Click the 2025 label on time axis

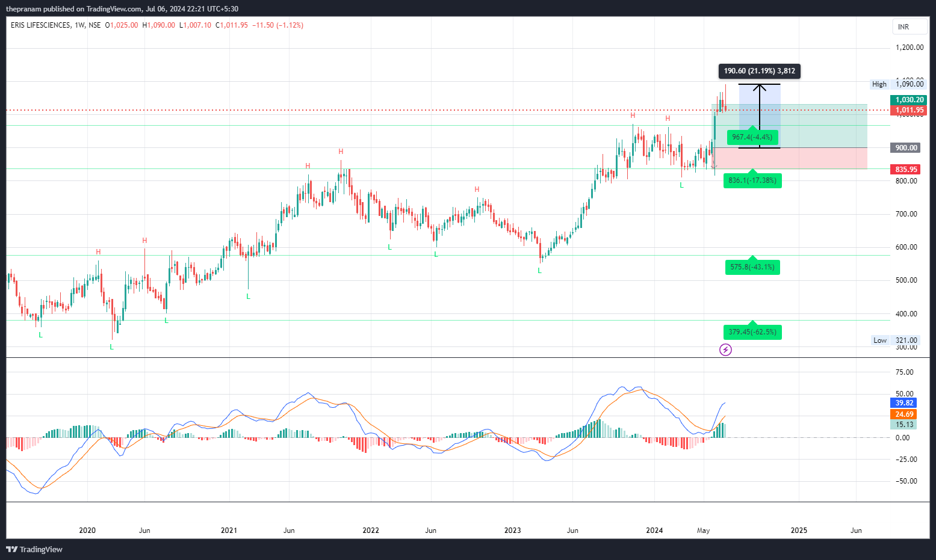point(799,531)
